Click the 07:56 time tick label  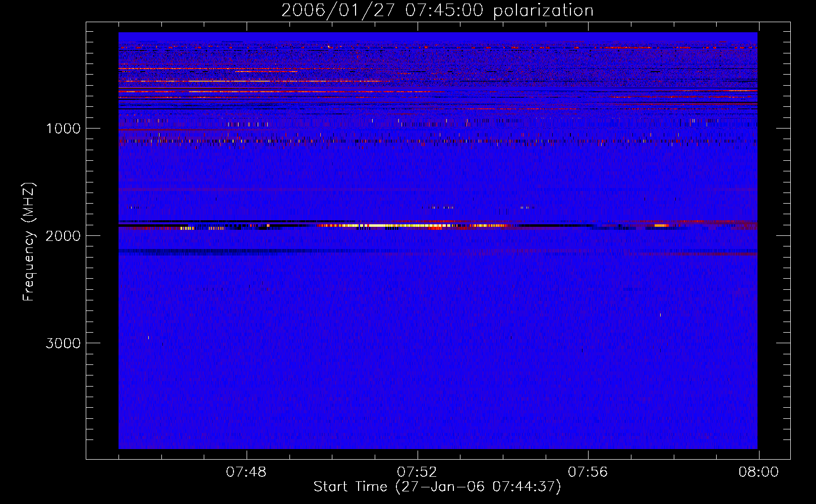pyautogui.click(x=588, y=472)
